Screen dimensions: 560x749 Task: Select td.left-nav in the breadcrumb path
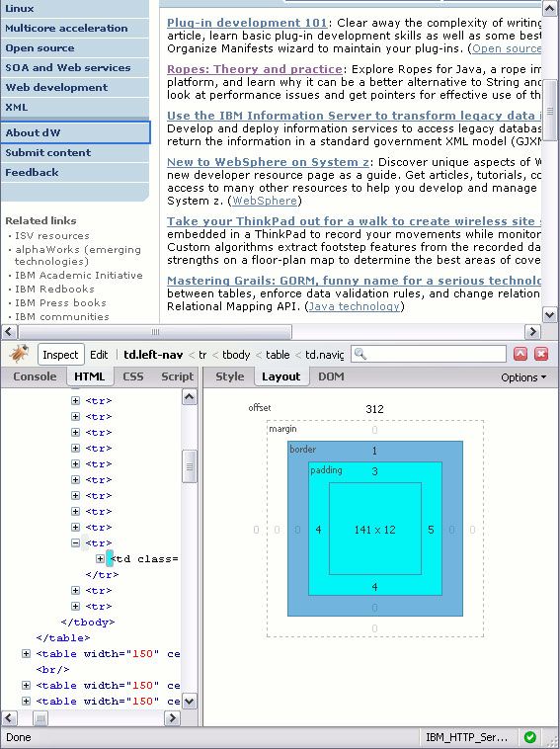[153, 355]
